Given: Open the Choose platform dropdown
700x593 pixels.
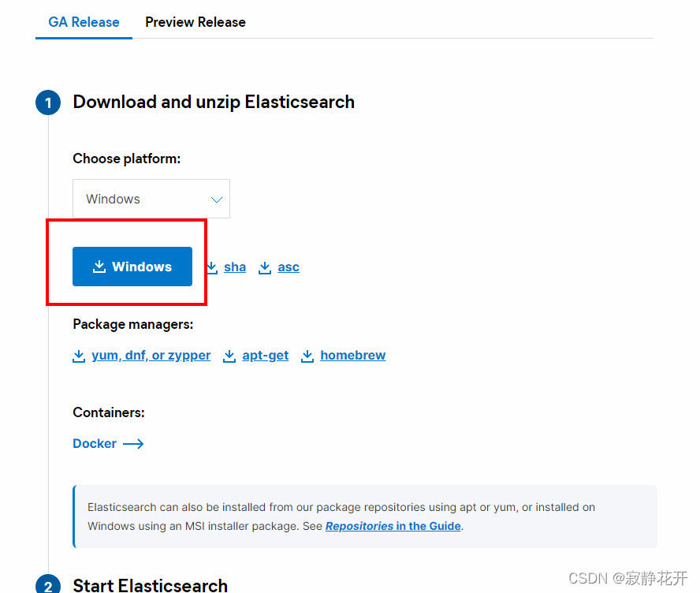Looking at the screenshot, I should (x=151, y=199).
